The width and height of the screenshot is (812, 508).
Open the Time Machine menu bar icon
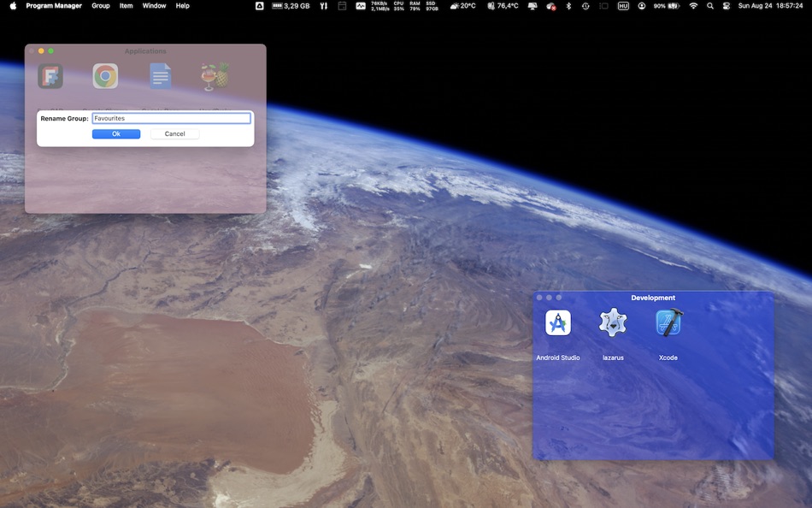[585, 6]
